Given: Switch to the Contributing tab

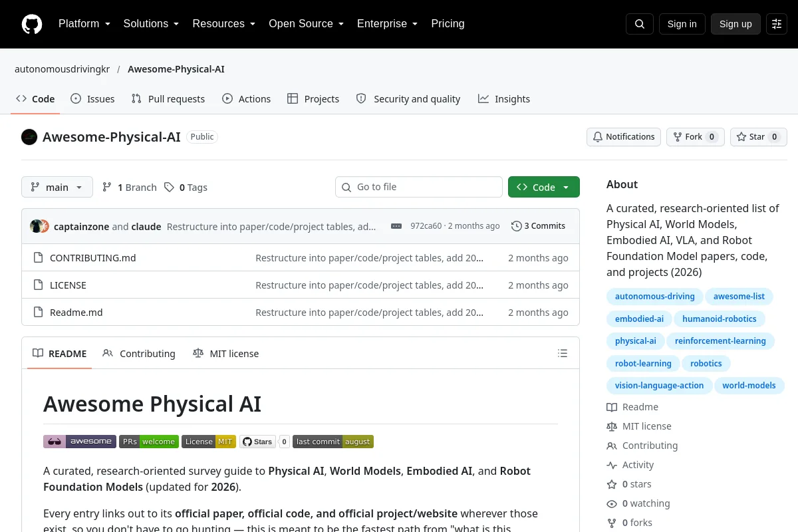Looking at the screenshot, I should click(139, 354).
